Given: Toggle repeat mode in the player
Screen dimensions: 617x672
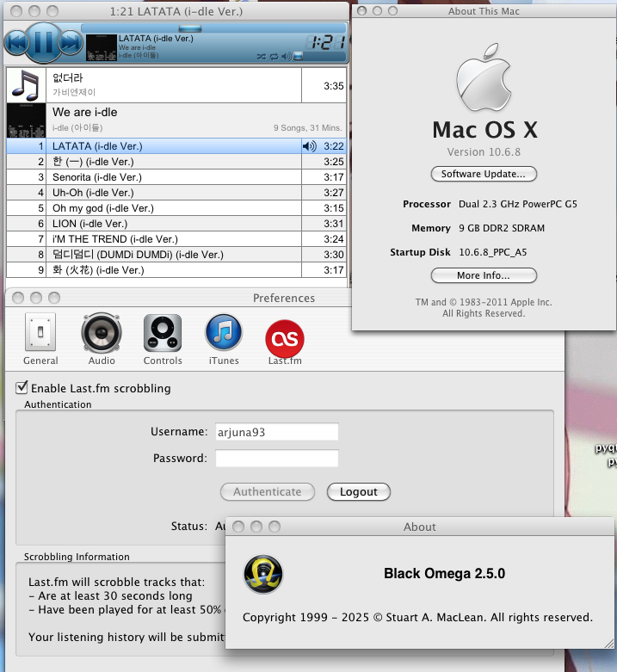Looking at the screenshot, I should click(274, 56).
